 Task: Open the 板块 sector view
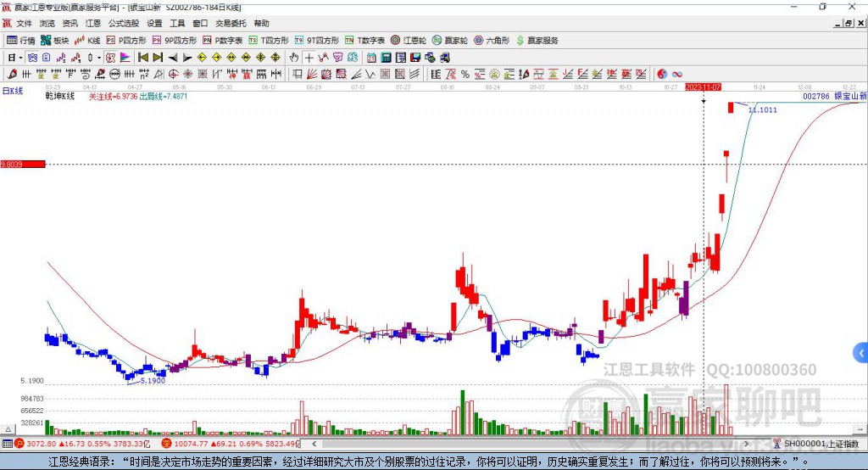[54, 41]
